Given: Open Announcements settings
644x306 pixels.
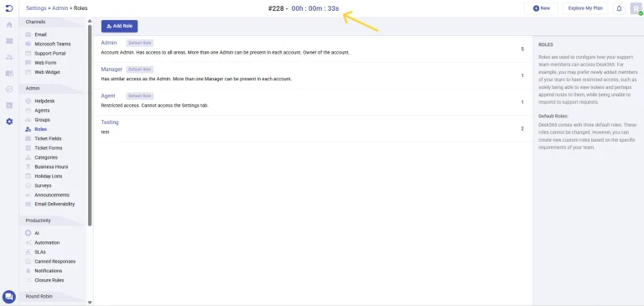Looking at the screenshot, I should [52, 195].
